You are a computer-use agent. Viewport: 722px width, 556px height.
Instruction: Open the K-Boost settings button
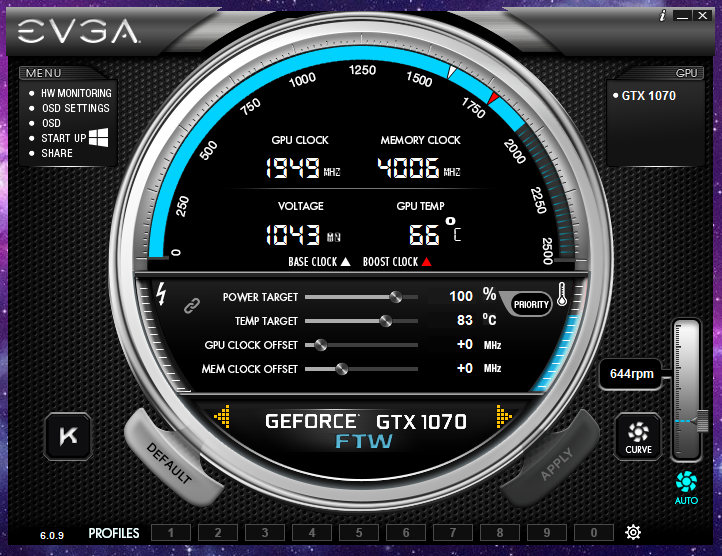[68, 436]
